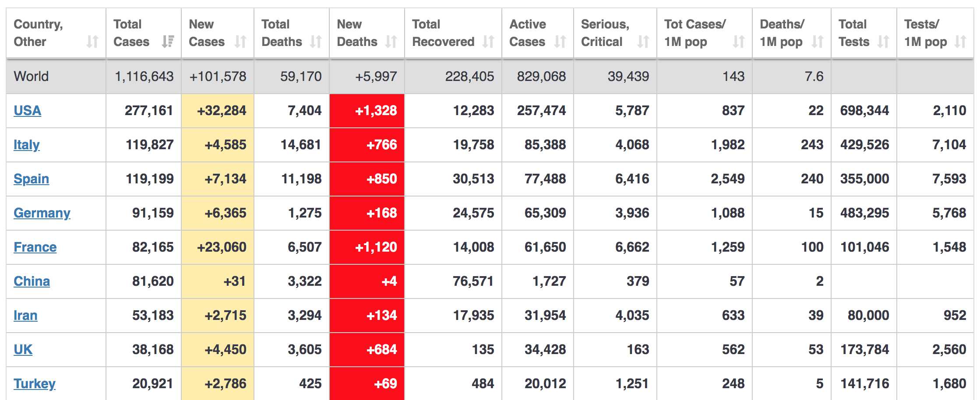980x400 pixels.
Task: Select World total deaths 59,170
Action: tap(301, 77)
